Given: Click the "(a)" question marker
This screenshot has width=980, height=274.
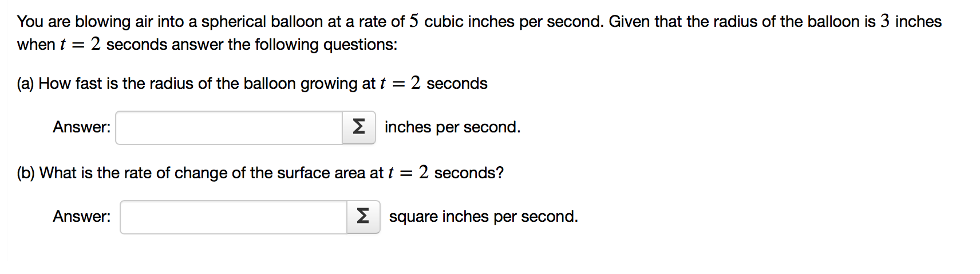Looking at the screenshot, I should 25,84.
